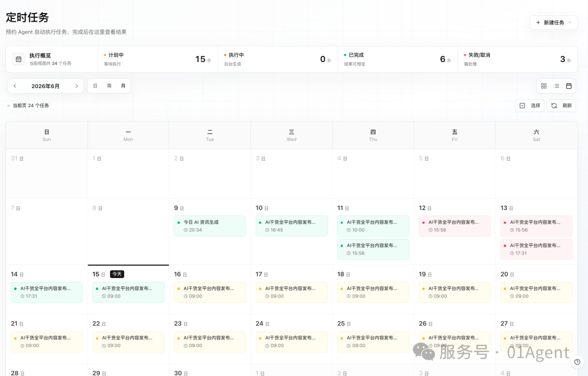Switch to the list view icon
The height and width of the screenshot is (376, 588).
click(x=556, y=86)
